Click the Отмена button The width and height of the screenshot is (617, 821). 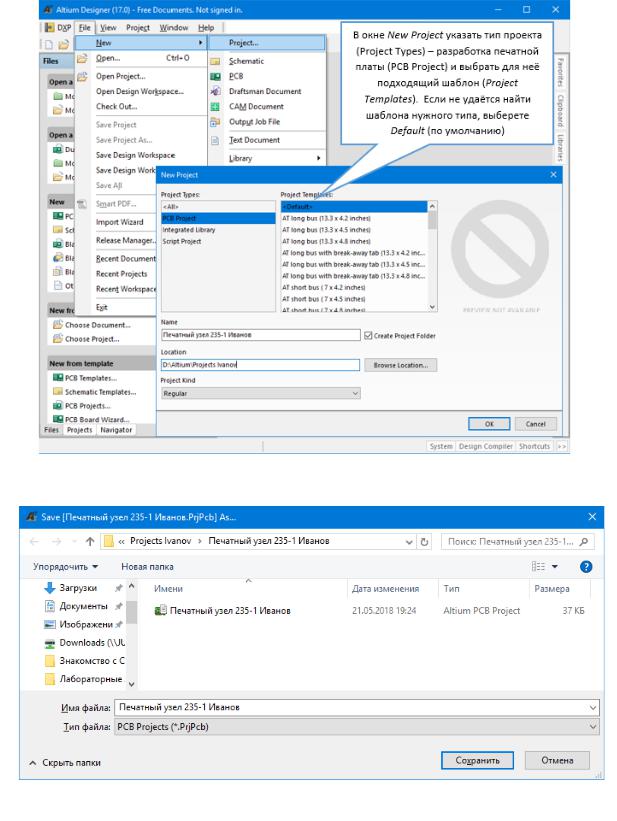(x=557, y=760)
